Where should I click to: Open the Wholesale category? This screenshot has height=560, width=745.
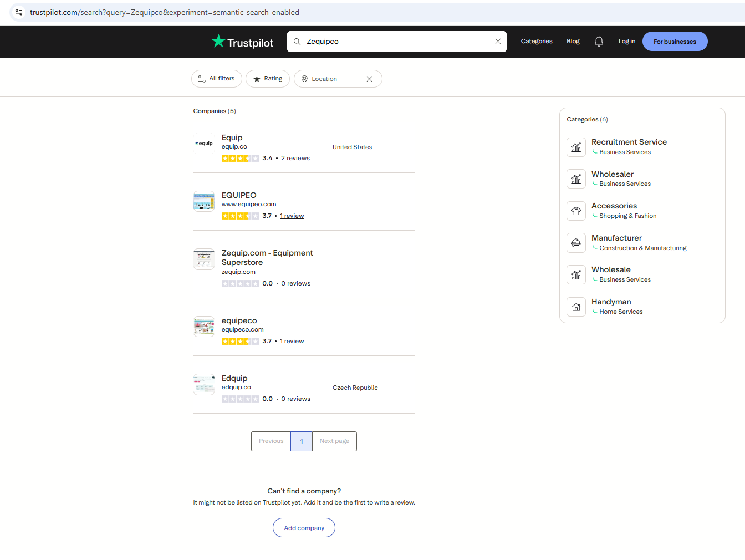pyautogui.click(x=611, y=269)
